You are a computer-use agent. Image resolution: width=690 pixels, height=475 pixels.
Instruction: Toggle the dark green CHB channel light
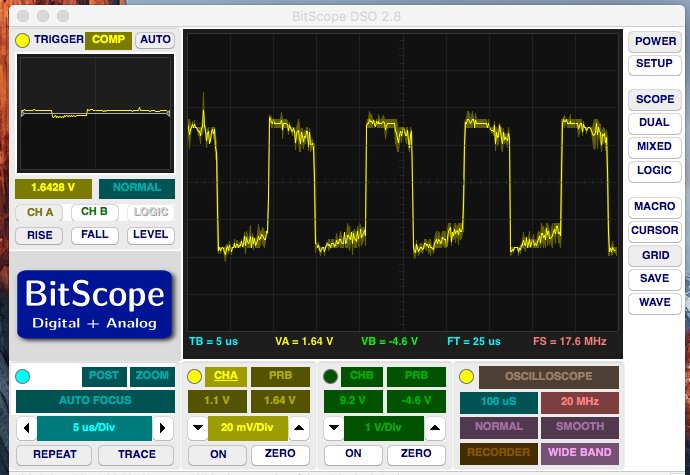[x=330, y=376]
